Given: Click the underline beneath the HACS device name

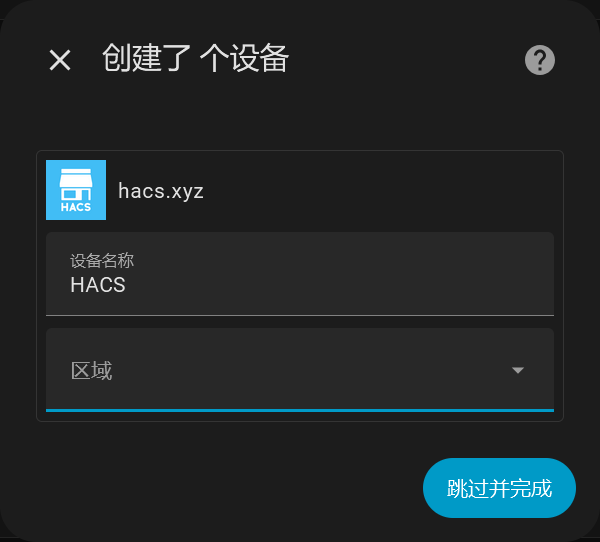Looking at the screenshot, I should tap(300, 315).
